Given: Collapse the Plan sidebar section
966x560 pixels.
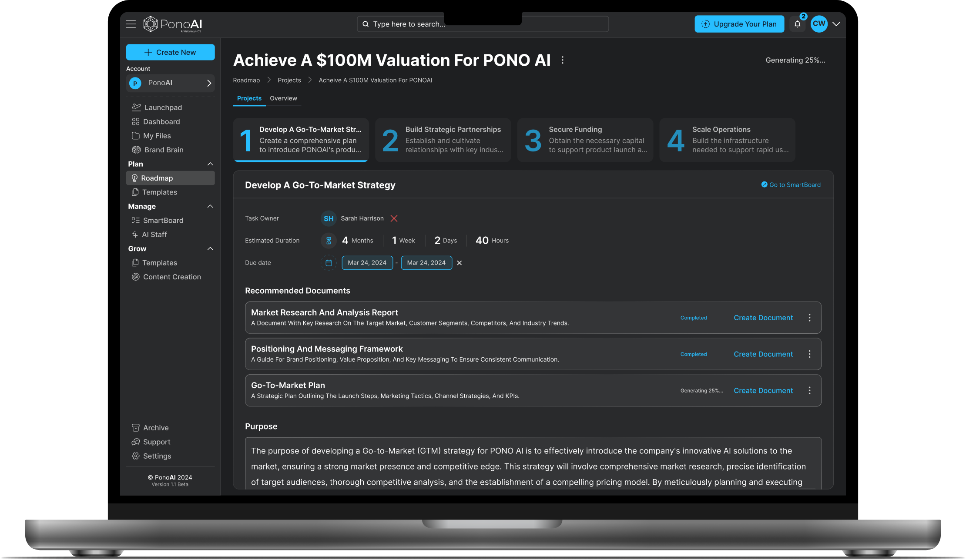Looking at the screenshot, I should [x=210, y=164].
